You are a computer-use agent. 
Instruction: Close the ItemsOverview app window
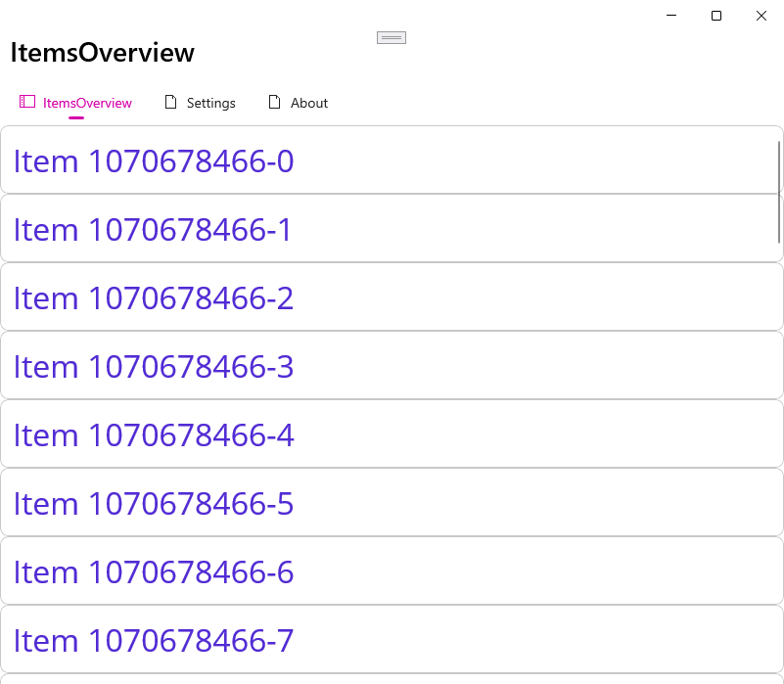point(761,16)
